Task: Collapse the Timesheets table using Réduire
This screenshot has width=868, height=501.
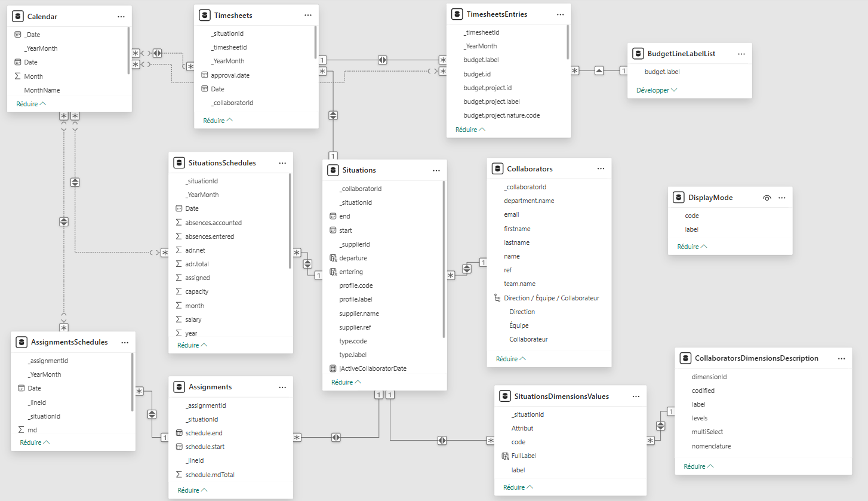Action: pos(217,121)
